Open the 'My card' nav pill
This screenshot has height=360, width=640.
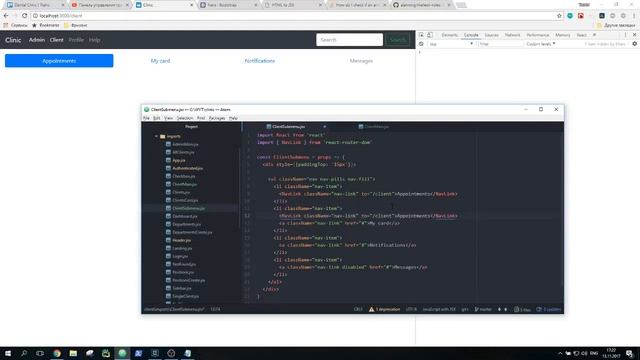(x=160, y=61)
